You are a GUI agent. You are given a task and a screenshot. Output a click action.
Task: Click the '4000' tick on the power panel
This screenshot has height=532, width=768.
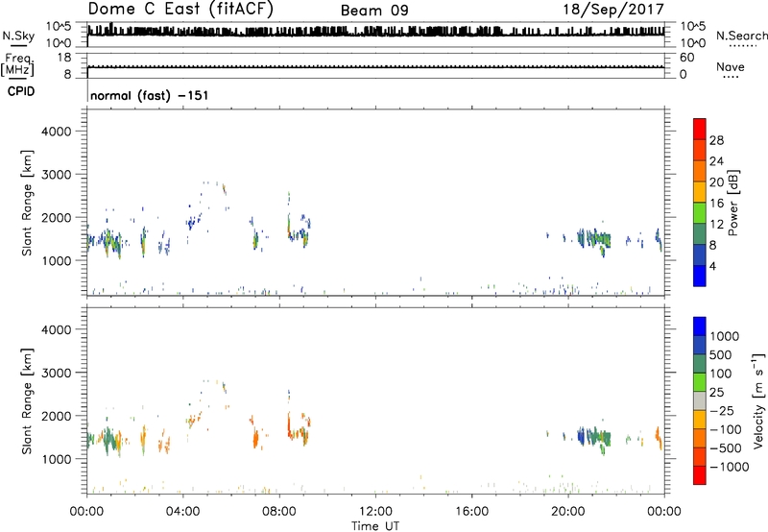[x=56, y=132]
